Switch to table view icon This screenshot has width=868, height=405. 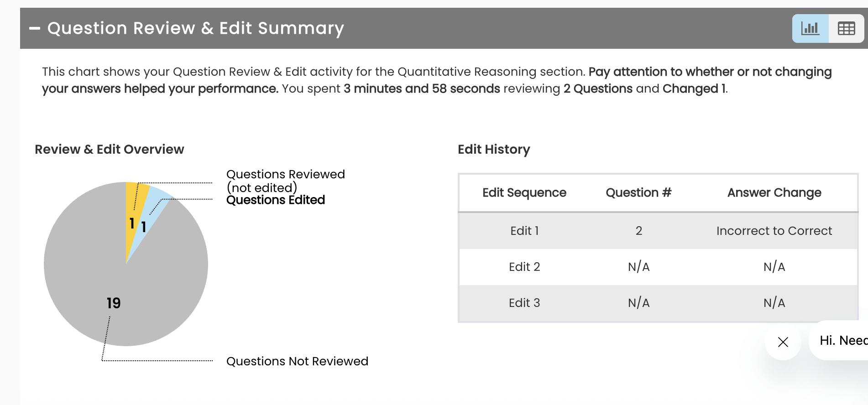(x=846, y=29)
